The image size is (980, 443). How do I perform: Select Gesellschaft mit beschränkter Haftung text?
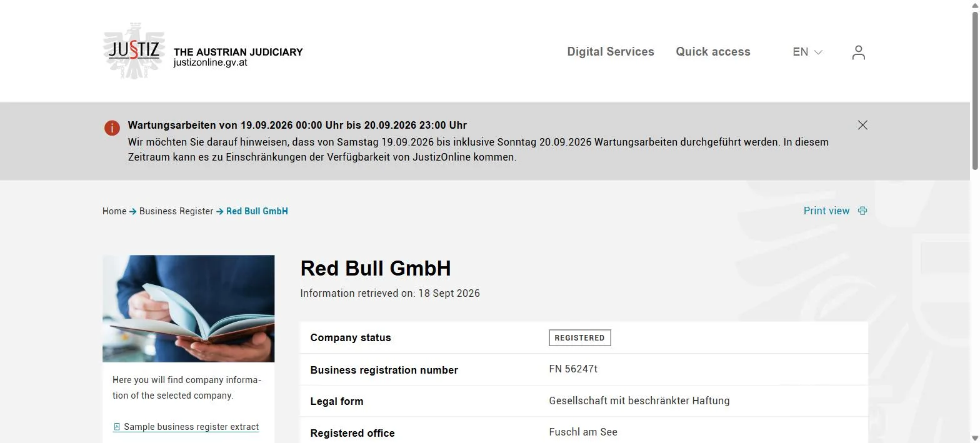[x=639, y=401]
